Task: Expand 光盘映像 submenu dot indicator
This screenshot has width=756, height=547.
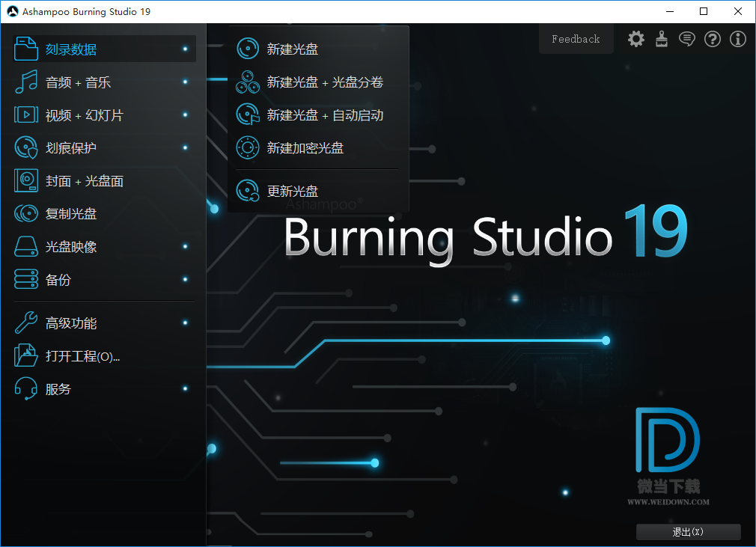Action: click(x=185, y=246)
